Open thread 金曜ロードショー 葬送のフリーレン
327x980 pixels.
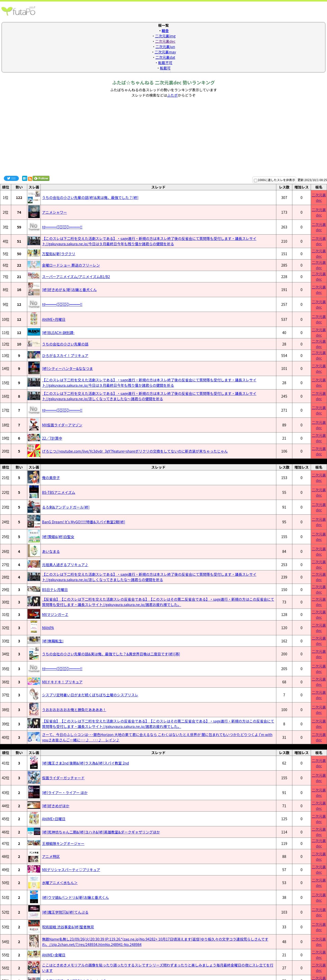point(71,265)
